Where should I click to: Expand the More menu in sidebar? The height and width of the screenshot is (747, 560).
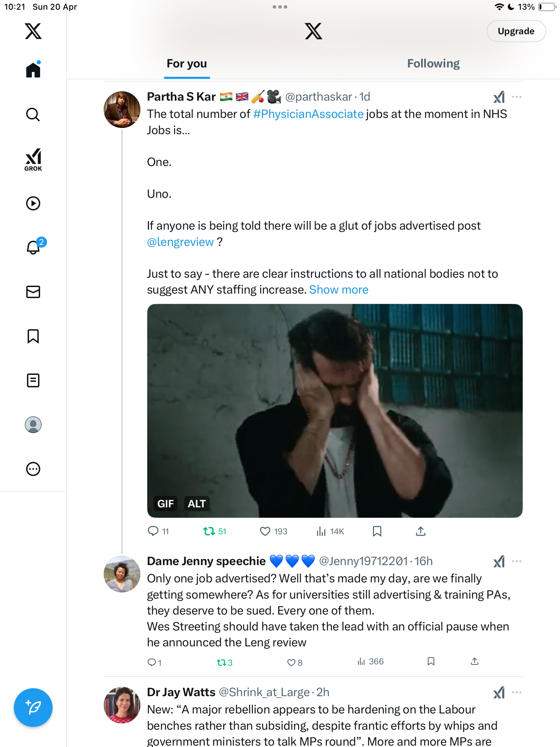33,469
